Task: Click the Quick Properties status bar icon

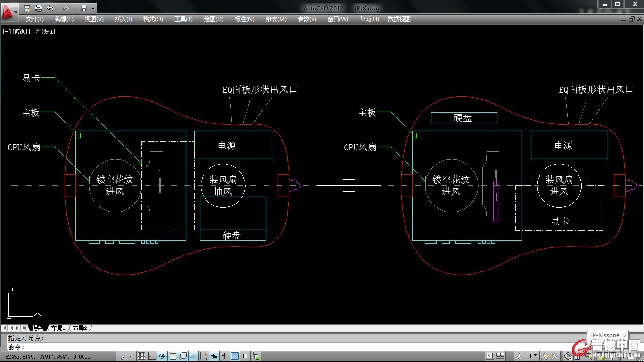Action: [x=245, y=356]
